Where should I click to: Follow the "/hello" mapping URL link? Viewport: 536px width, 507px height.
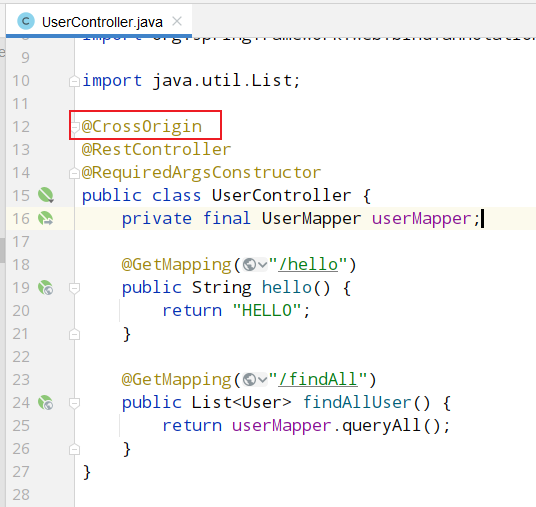(308, 265)
